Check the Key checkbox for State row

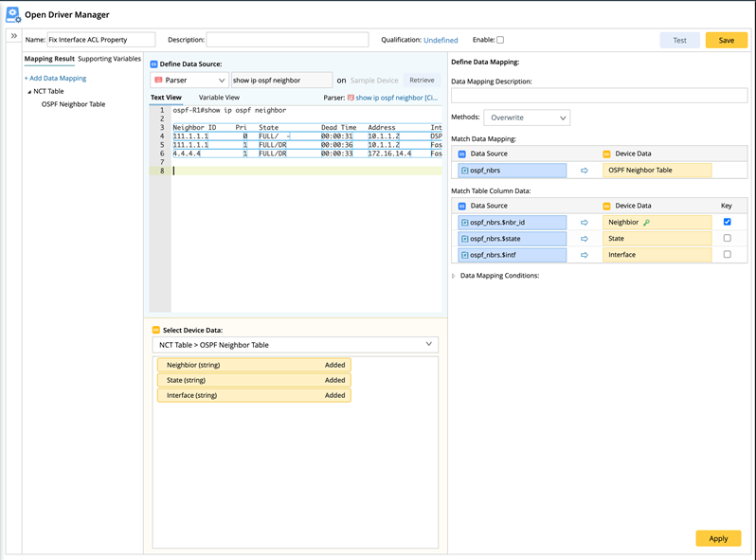727,239
